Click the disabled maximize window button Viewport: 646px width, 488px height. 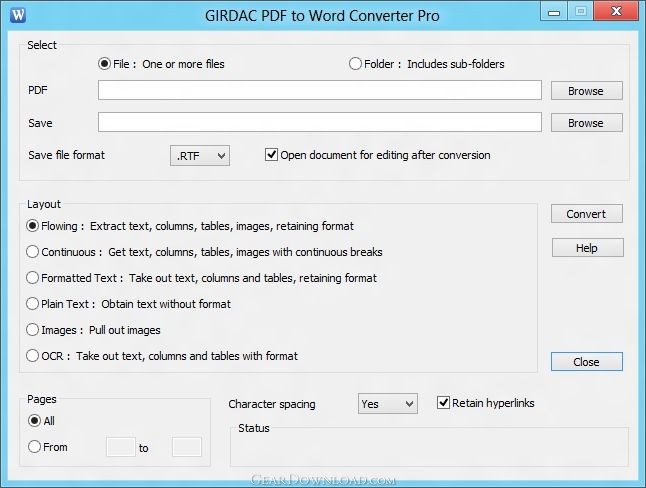580,12
